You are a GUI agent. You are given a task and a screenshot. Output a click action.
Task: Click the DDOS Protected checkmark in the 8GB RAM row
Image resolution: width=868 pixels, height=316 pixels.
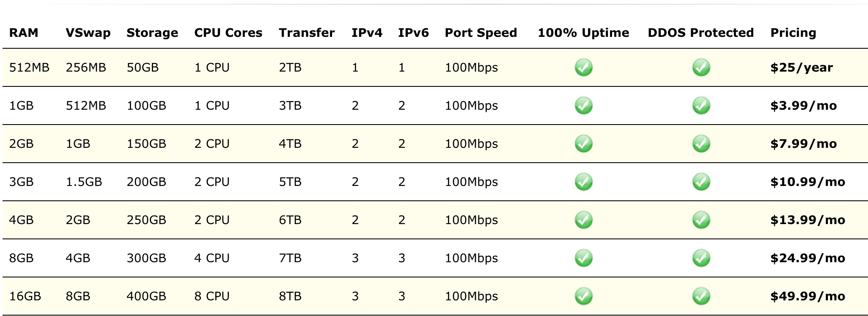tap(701, 258)
